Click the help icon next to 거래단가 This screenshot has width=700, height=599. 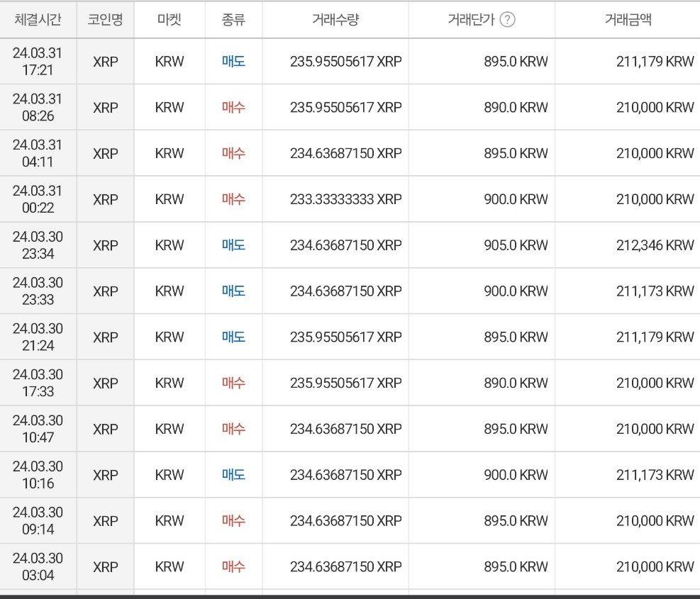(507, 20)
